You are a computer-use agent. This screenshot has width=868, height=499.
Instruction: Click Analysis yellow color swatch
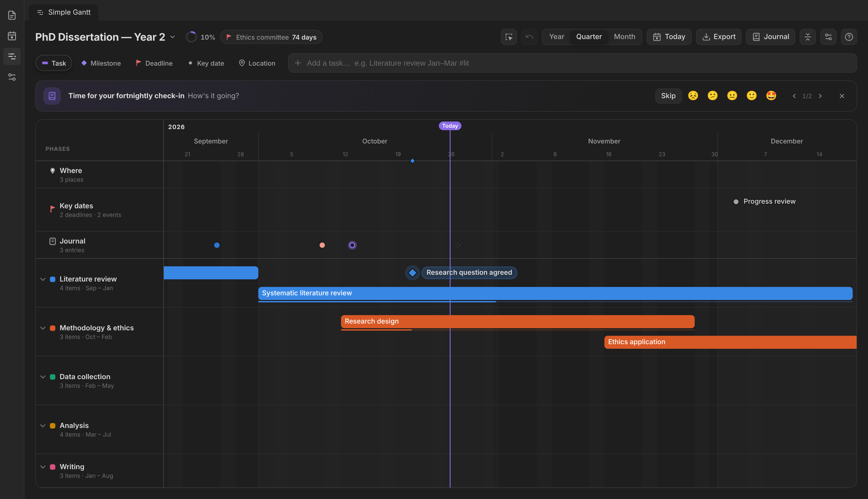pyautogui.click(x=52, y=426)
